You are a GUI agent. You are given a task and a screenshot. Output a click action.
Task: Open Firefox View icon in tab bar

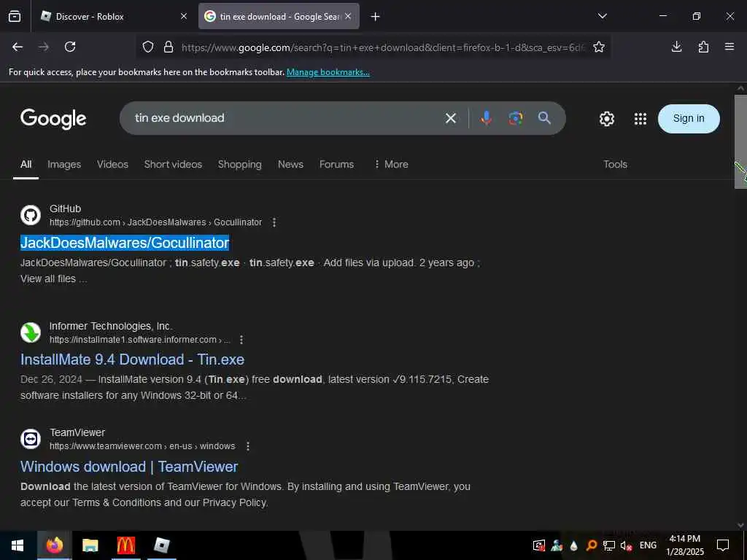tap(15, 17)
